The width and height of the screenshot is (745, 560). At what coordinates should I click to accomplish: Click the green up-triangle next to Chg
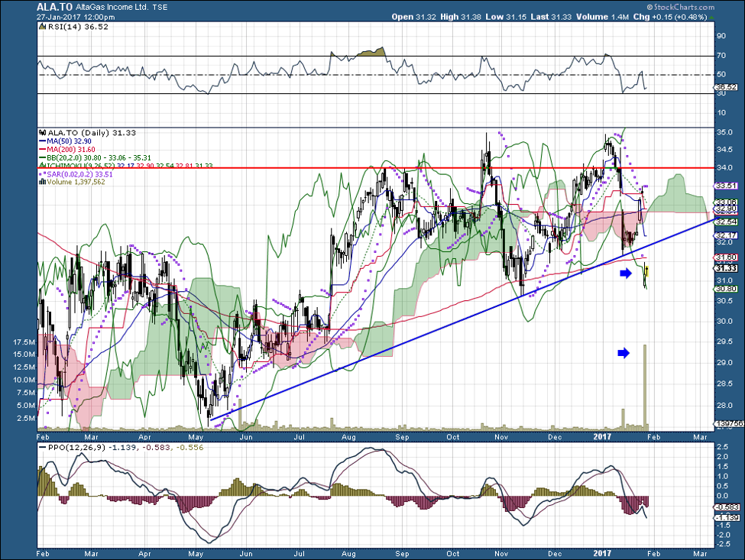pos(711,17)
